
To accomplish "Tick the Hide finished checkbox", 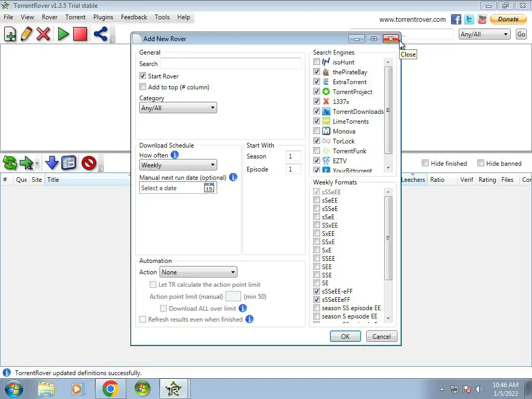I will [x=425, y=163].
